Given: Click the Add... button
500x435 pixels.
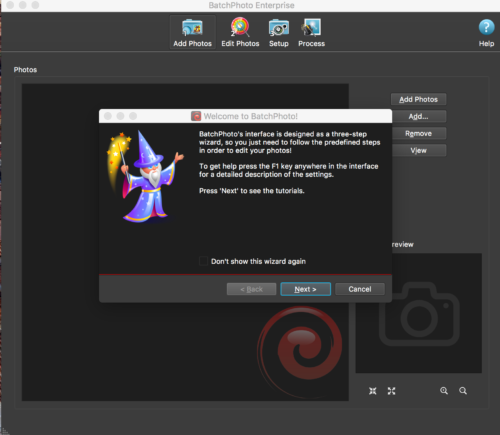Looking at the screenshot, I should 418,116.
